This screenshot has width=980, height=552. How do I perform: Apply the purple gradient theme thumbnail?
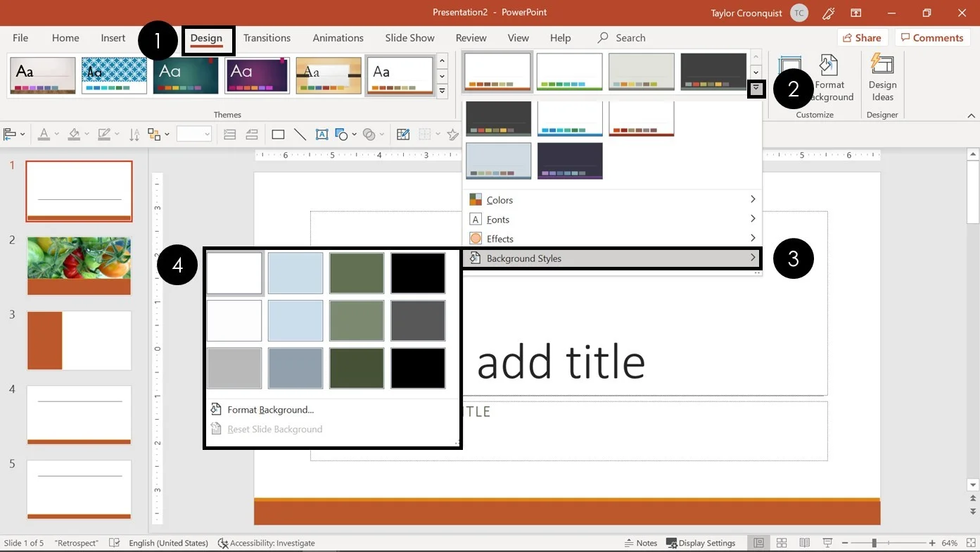pyautogui.click(x=257, y=75)
